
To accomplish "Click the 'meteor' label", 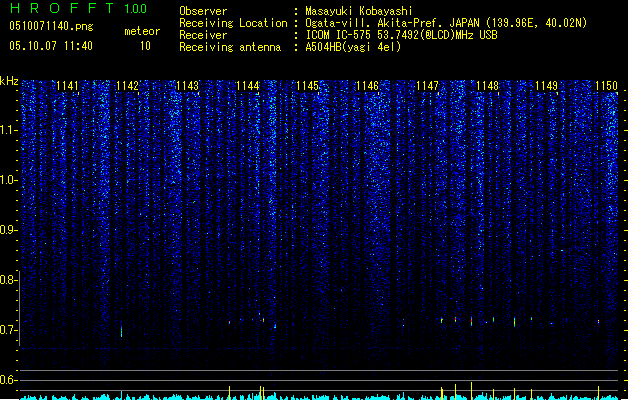I will (142, 31).
